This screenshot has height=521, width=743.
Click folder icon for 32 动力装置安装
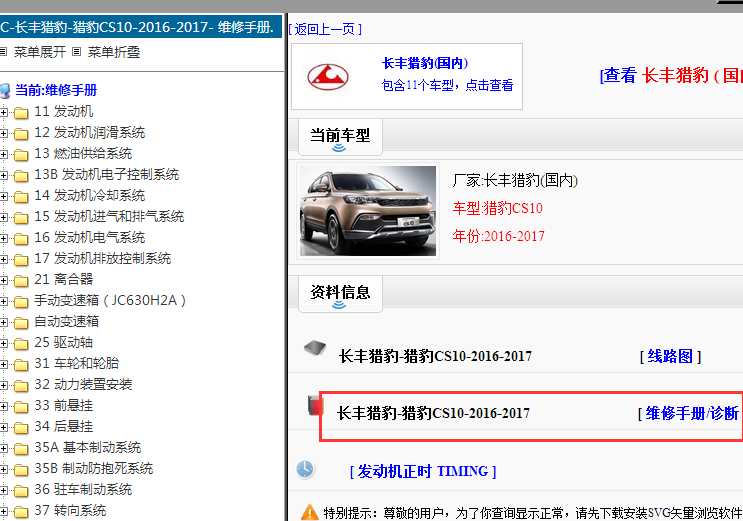coord(21,385)
